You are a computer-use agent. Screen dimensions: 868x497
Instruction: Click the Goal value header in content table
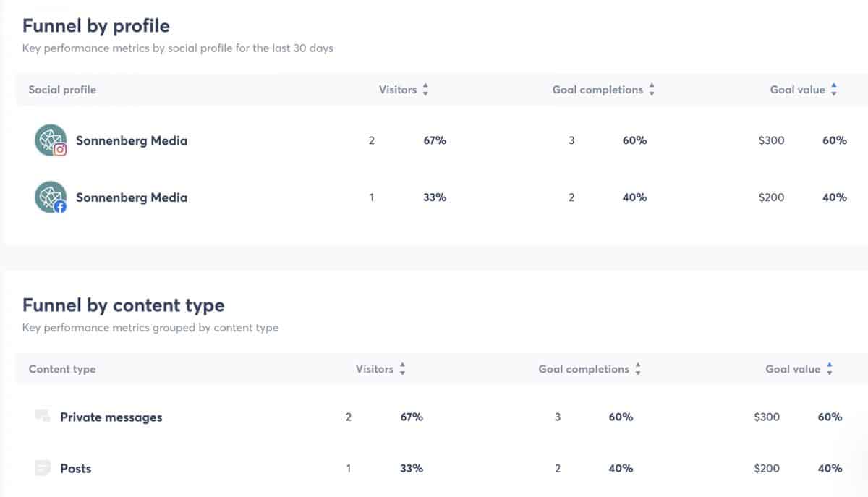793,369
